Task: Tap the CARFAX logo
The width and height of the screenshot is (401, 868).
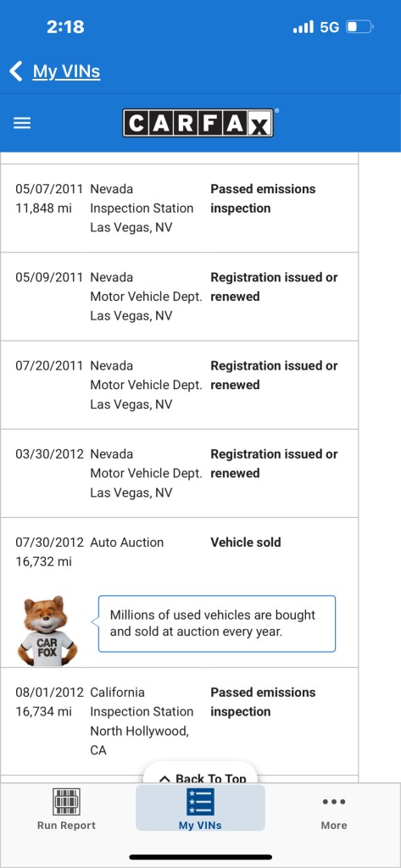Action: point(198,123)
